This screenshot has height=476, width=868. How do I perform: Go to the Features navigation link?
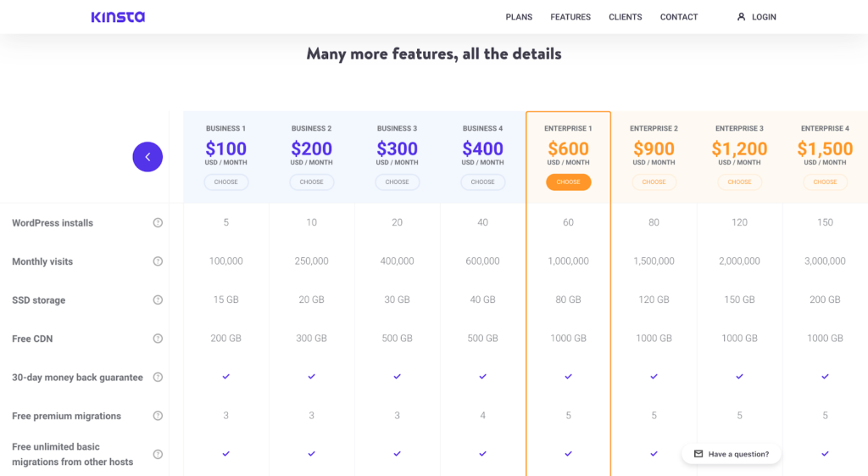pos(570,17)
